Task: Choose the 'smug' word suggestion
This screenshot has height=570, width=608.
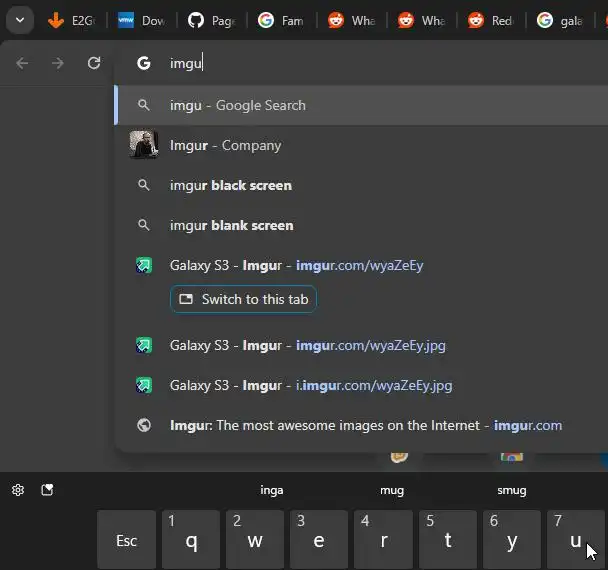Action: point(512,491)
